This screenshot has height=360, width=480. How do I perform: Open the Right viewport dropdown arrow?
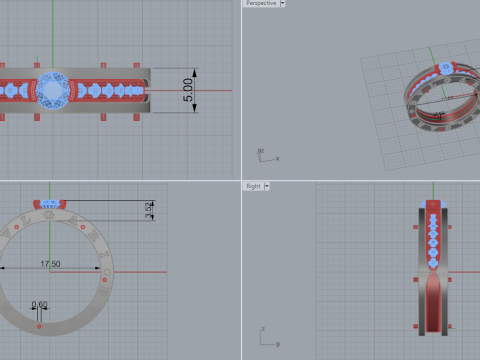pos(266,186)
